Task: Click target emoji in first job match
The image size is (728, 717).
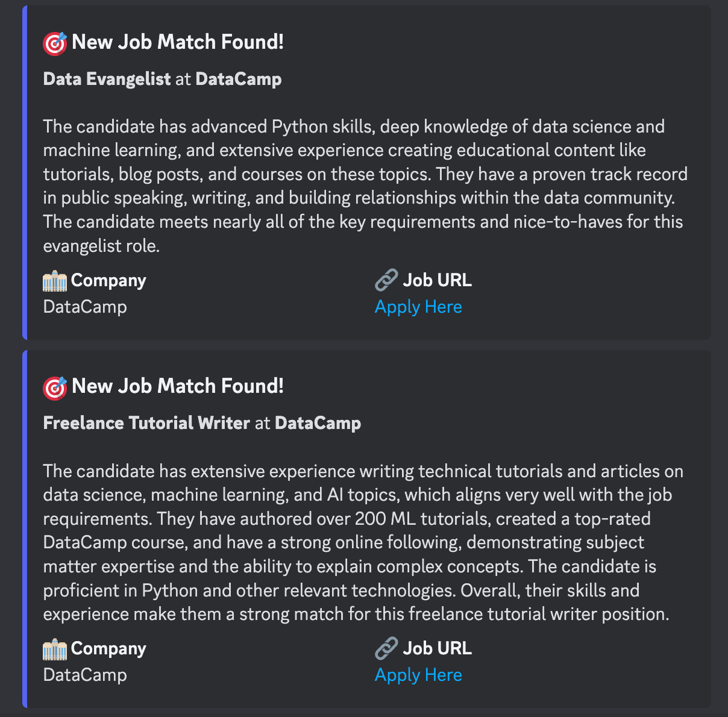Action: (x=55, y=43)
